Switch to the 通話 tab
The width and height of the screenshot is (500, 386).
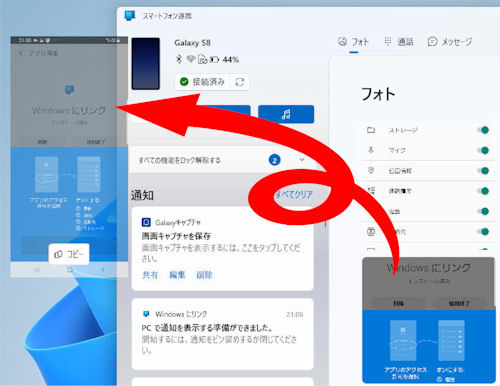coord(399,42)
